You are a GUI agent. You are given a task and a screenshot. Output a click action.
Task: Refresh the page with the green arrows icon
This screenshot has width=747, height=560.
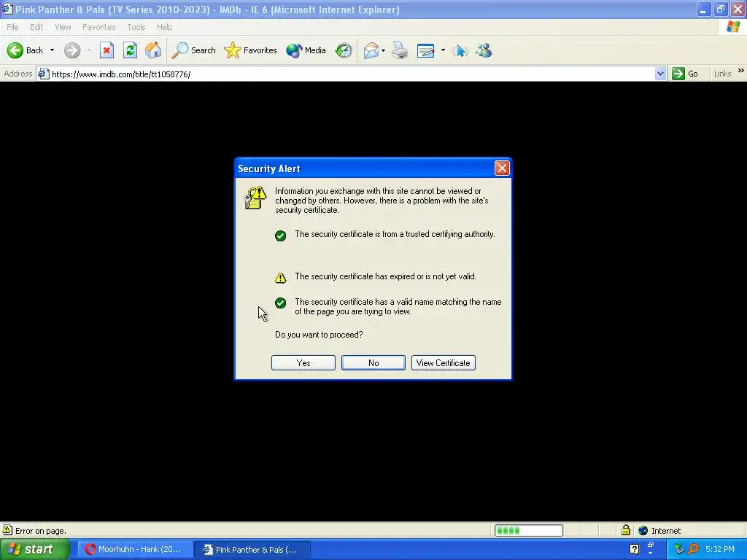coord(130,50)
